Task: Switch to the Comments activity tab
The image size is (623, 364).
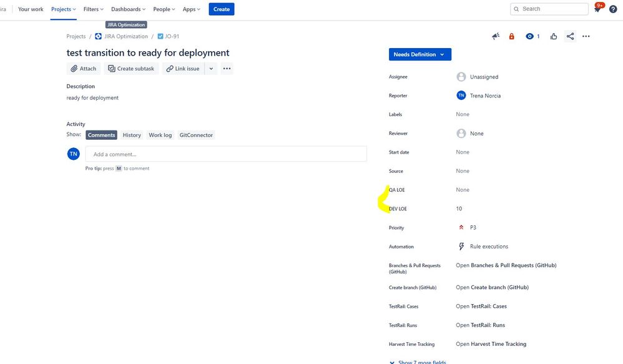Action: pos(101,135)
